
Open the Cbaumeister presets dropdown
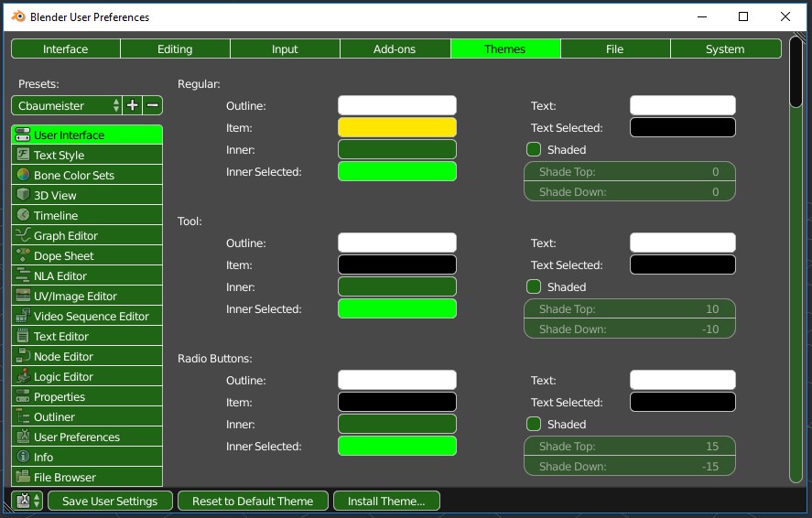67,105
